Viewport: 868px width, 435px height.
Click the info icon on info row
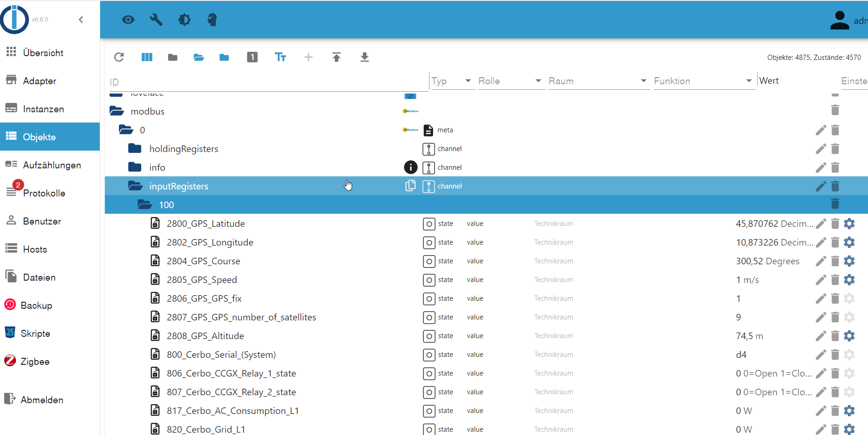click(x=411, y=167)
